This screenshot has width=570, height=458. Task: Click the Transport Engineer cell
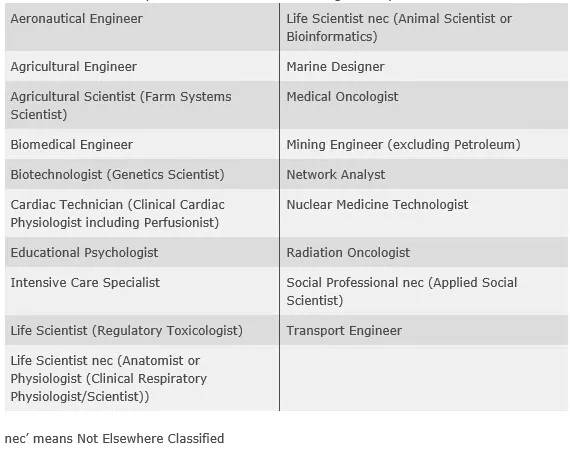tap(424, 330)
